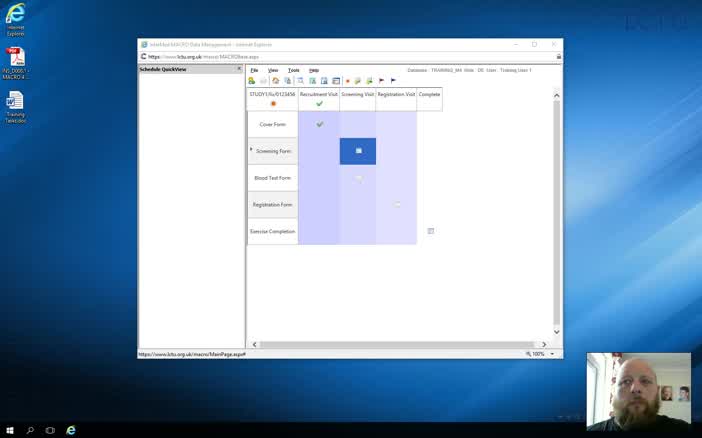
Task: Close the Schedule QuickView panel
Action: (239, 69)
